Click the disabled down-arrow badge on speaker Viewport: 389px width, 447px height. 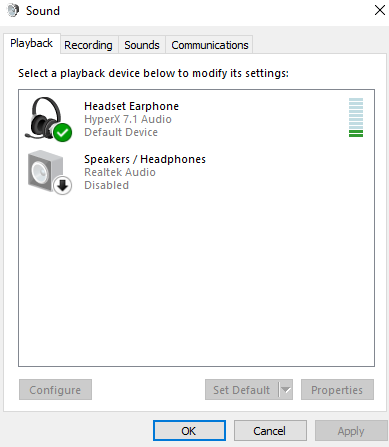click(63, 185)
